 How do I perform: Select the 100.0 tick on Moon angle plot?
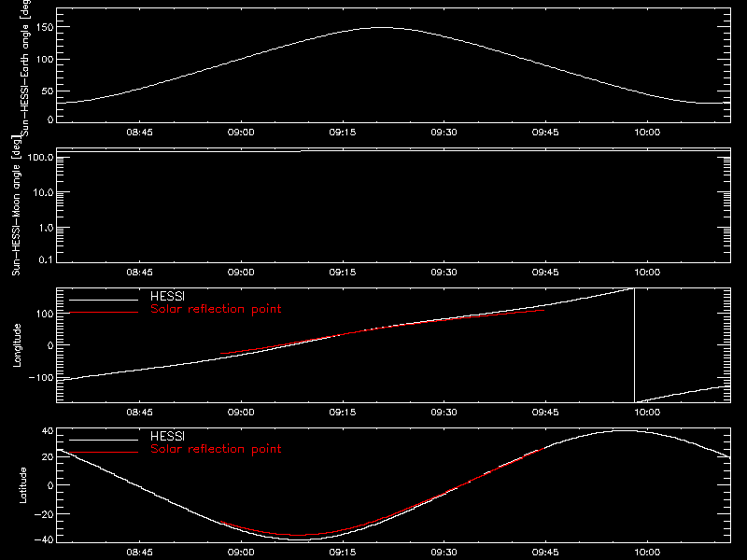point(41,157)
